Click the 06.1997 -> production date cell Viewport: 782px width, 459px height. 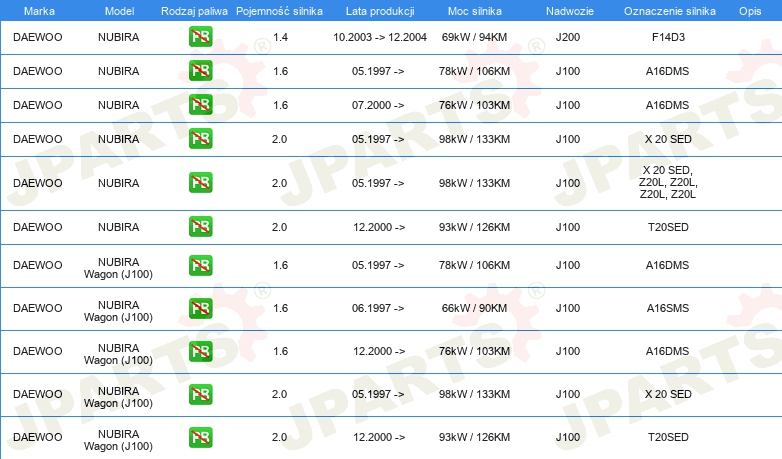378,308
